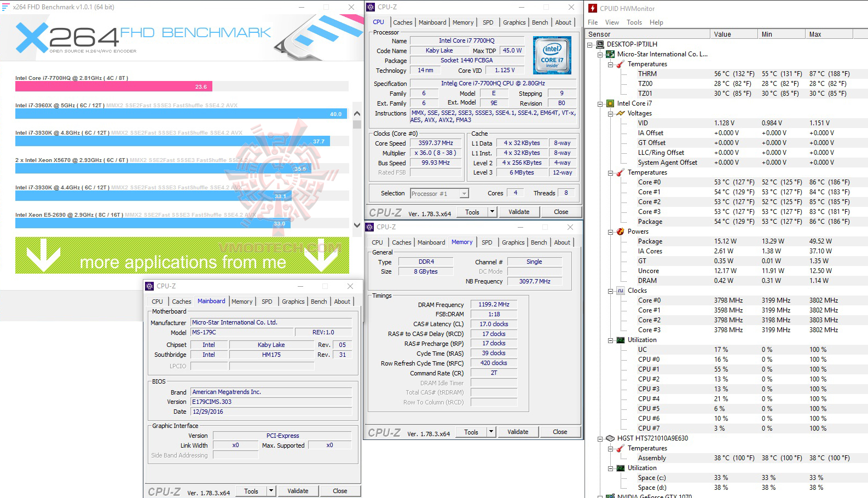The width and height of the screenshot is (868, 498).
Task: Collapse the Clocks group in HWMonitor
Action: 611,291
